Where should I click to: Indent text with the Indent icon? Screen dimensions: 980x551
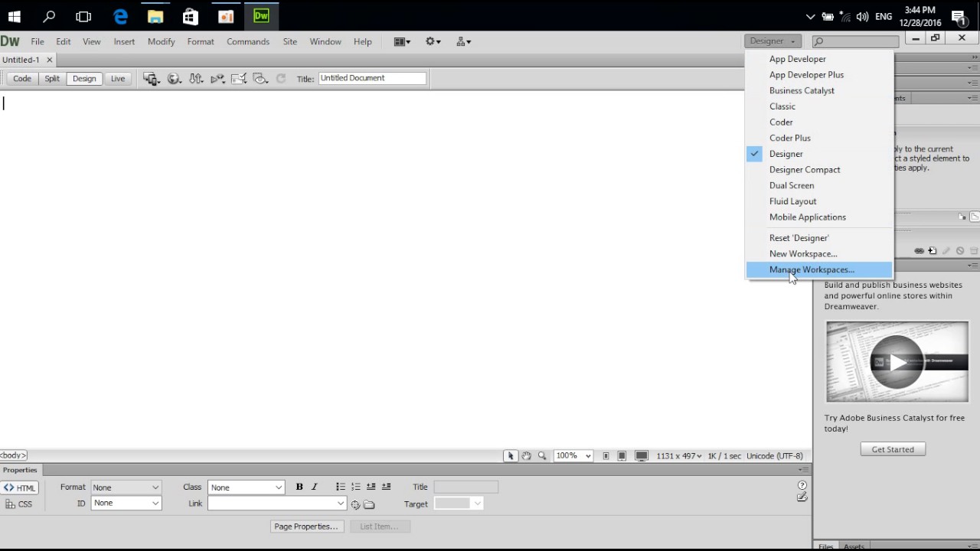point(386,487)
